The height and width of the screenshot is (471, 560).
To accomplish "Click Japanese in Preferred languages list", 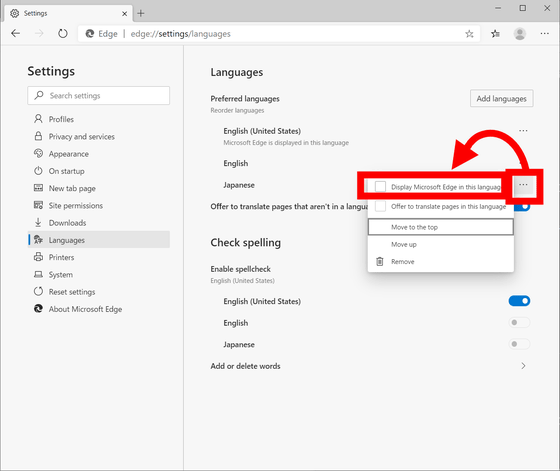I will tap(239, 185).
